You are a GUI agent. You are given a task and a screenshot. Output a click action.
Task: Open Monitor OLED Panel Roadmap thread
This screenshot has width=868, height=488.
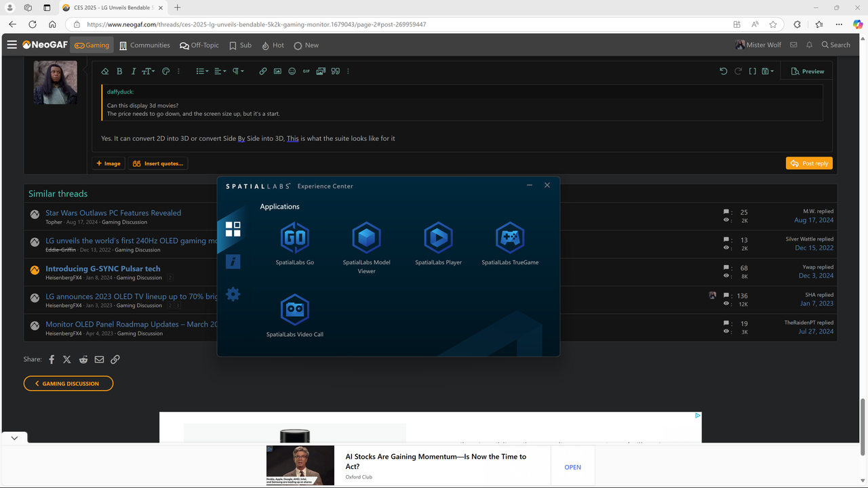click(x=132, y=324)
